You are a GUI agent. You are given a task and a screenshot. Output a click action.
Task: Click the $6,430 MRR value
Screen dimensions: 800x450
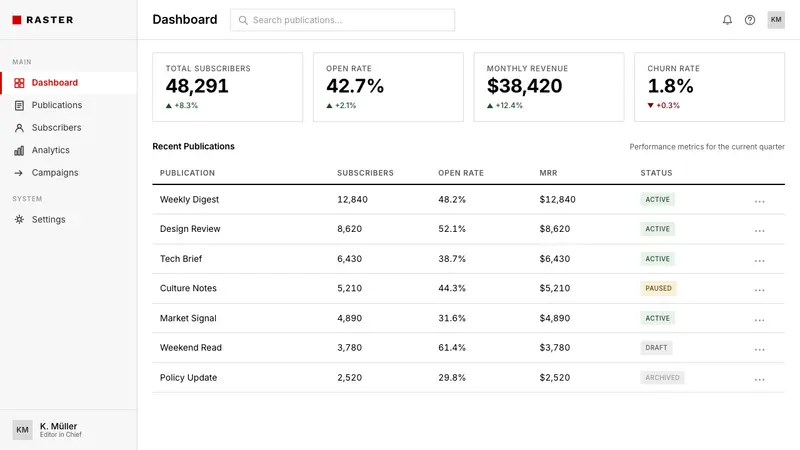click(x=555, y=259)
